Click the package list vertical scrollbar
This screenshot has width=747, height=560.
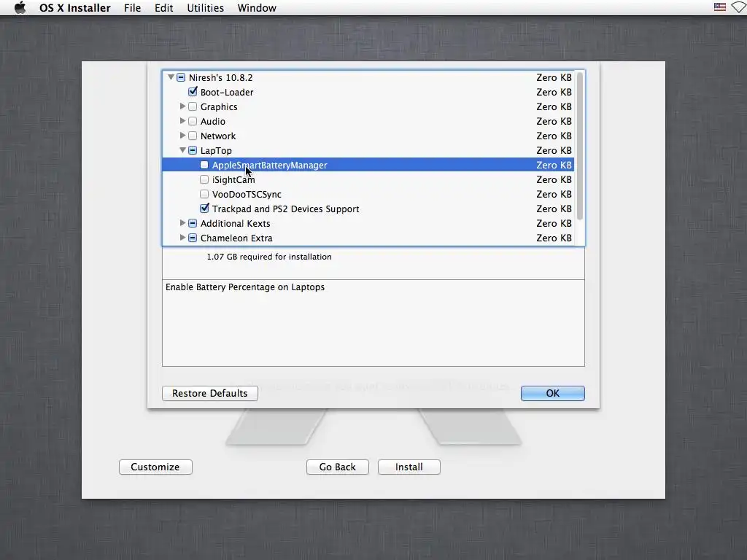click(x=580, y=146)
